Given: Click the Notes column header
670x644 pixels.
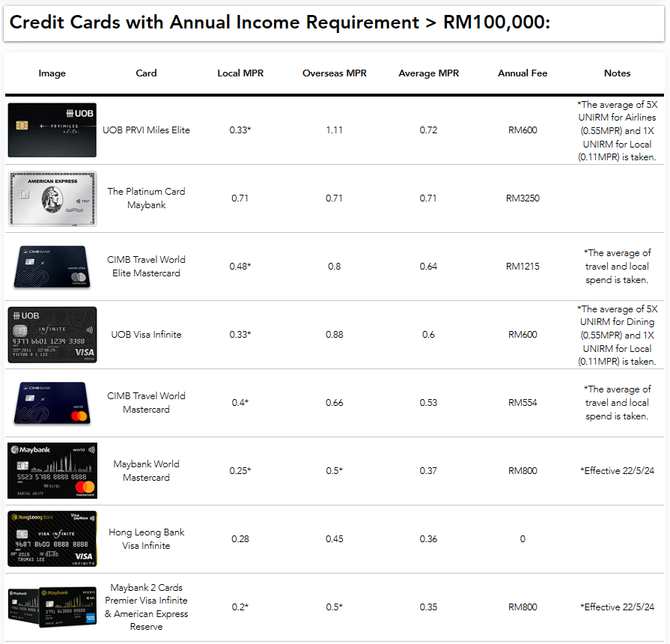Looking at the screenshot, I should [617, 73].
